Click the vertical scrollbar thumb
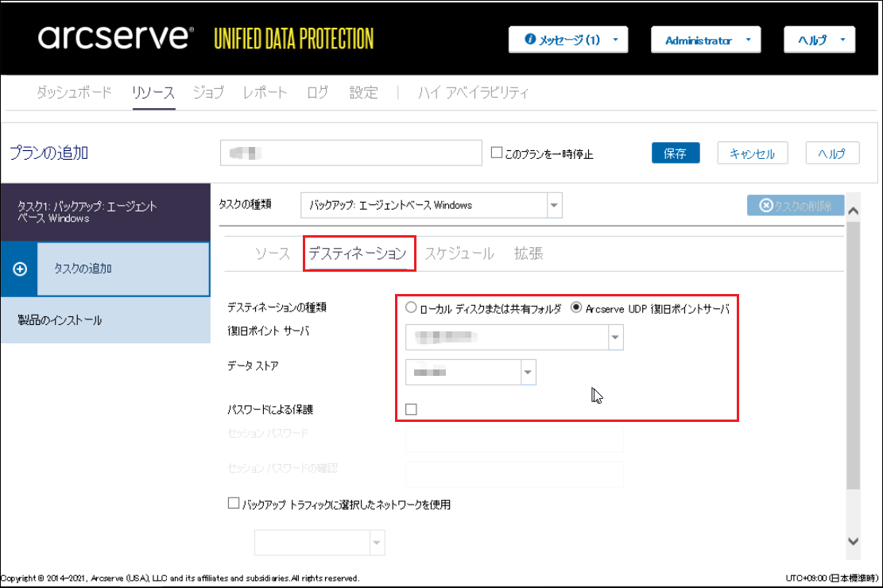The width and height of the screenshot is (883, 588). [853, 355]
